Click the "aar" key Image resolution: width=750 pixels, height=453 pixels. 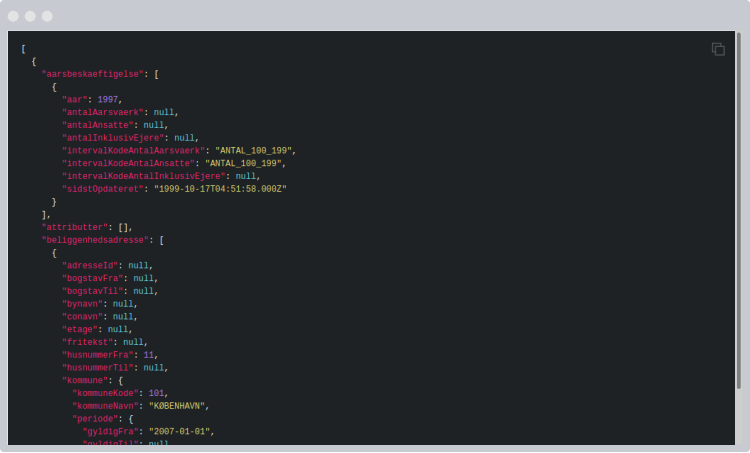(75, 99)
